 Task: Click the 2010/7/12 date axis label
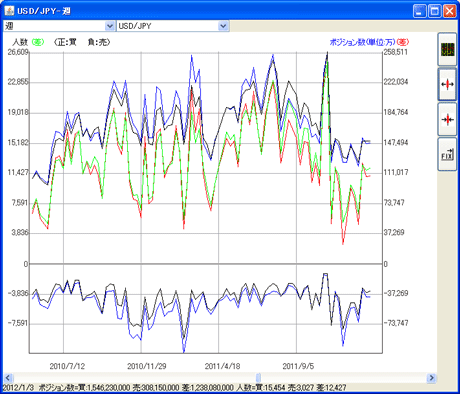click(x=67, y=366)
